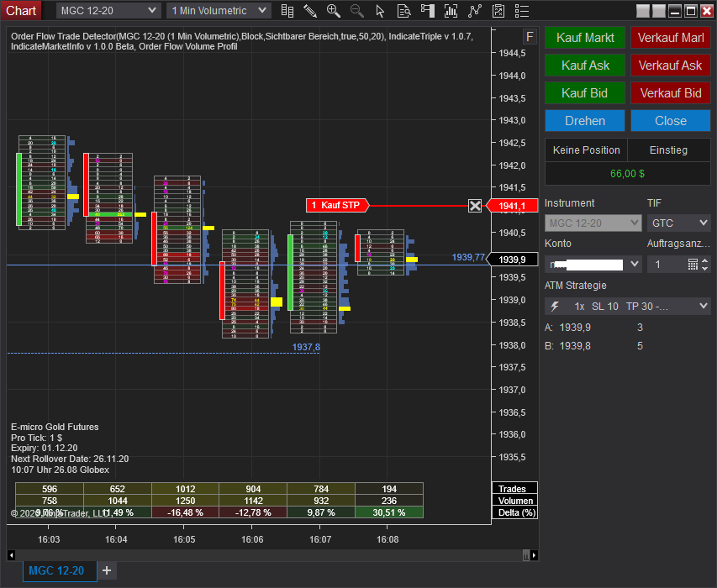Click the Einstieg label

coord(668,150)
